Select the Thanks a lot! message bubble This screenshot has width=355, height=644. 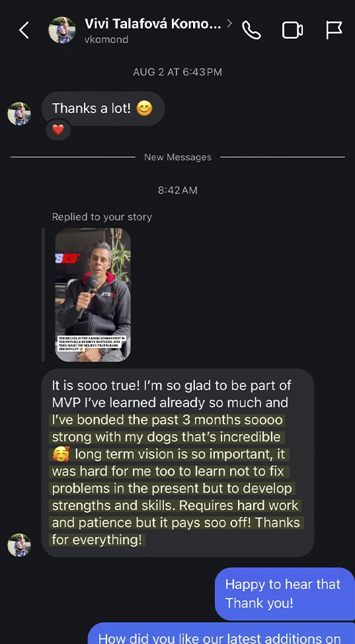[103, 109]
